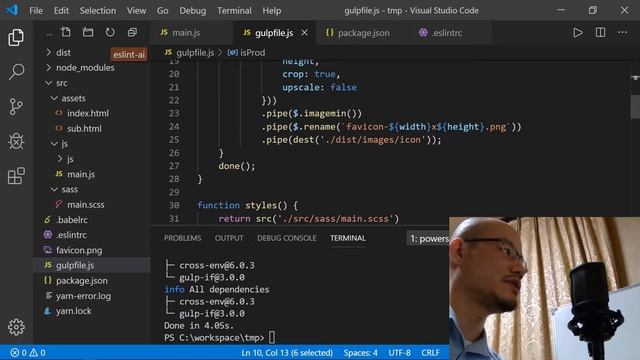
Task: Click the New File icon in explorer
Action: pyautogui.click(x=66, y=32)
